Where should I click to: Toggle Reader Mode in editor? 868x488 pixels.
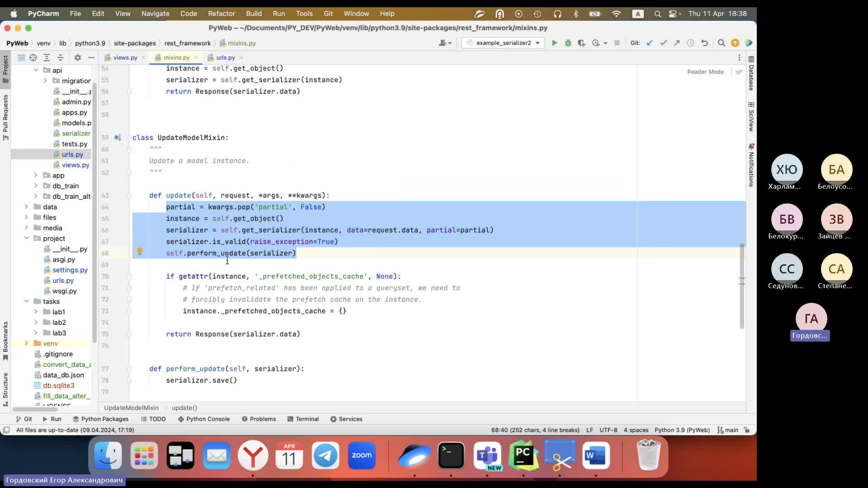point(705,72)
